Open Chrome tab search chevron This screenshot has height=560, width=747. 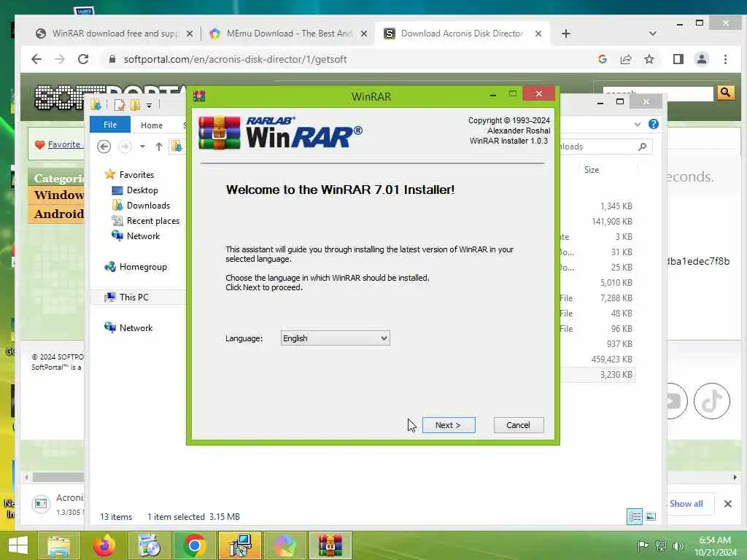point(653,34)
